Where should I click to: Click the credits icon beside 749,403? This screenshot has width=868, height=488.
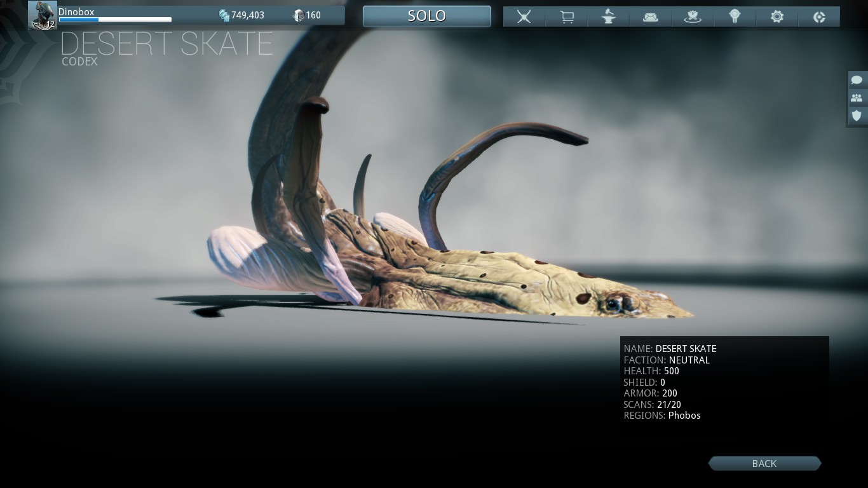tap(224, 15)
